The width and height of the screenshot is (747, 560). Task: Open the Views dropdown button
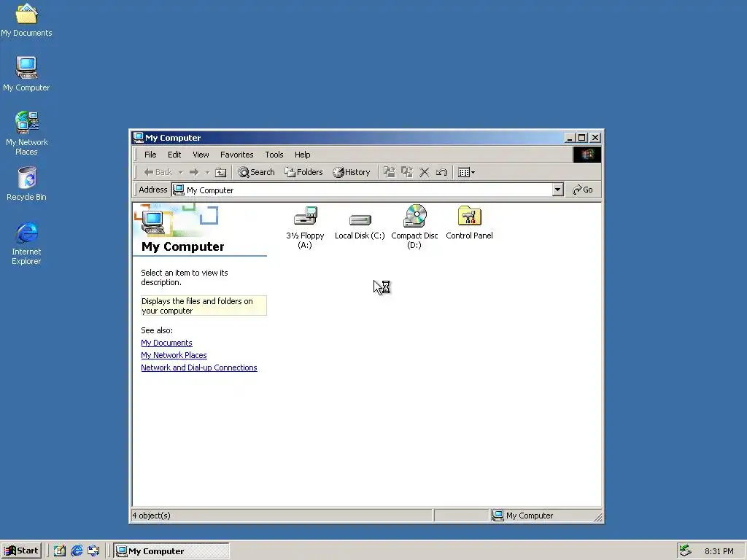[466, 172]
